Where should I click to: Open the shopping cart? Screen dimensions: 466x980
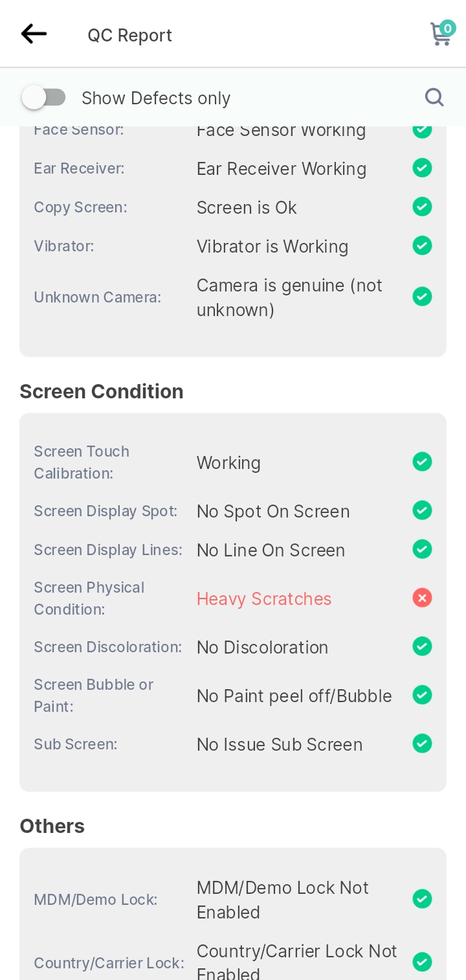pos(442,33)
